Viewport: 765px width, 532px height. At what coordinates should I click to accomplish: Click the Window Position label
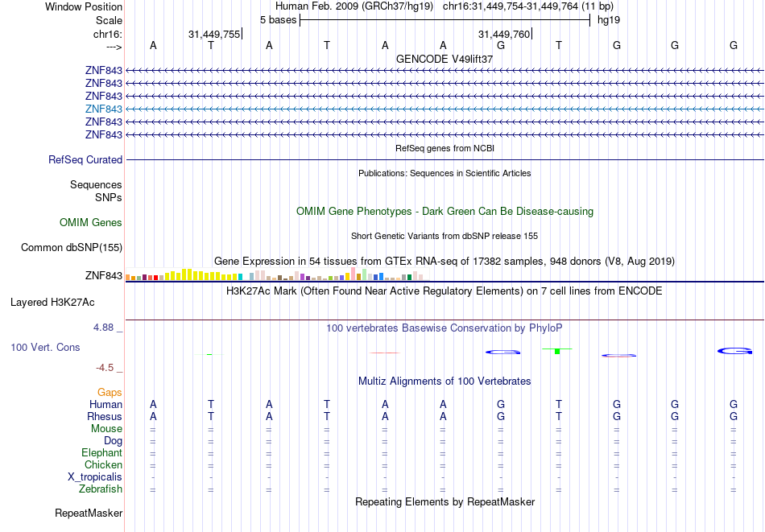coord(84,6)
